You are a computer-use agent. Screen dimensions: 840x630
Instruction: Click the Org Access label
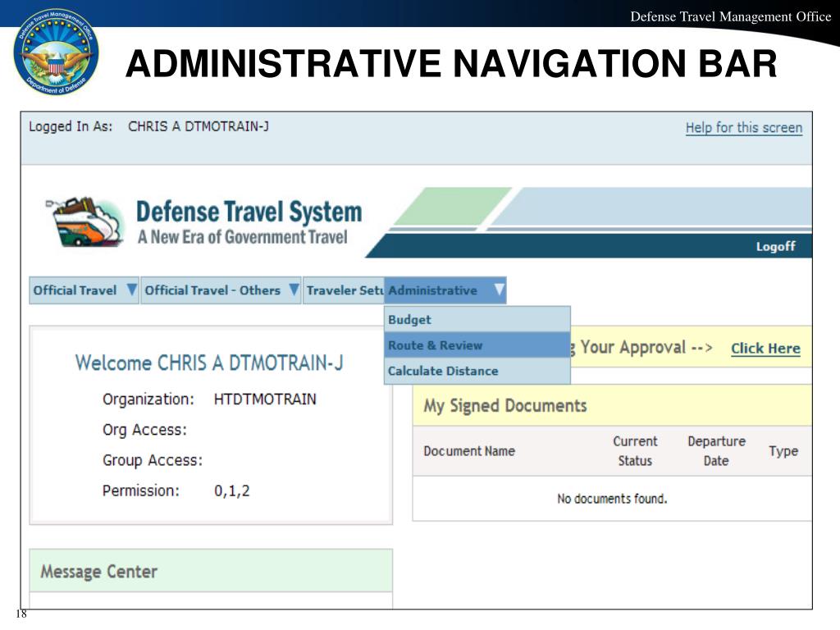coord(144,430)
